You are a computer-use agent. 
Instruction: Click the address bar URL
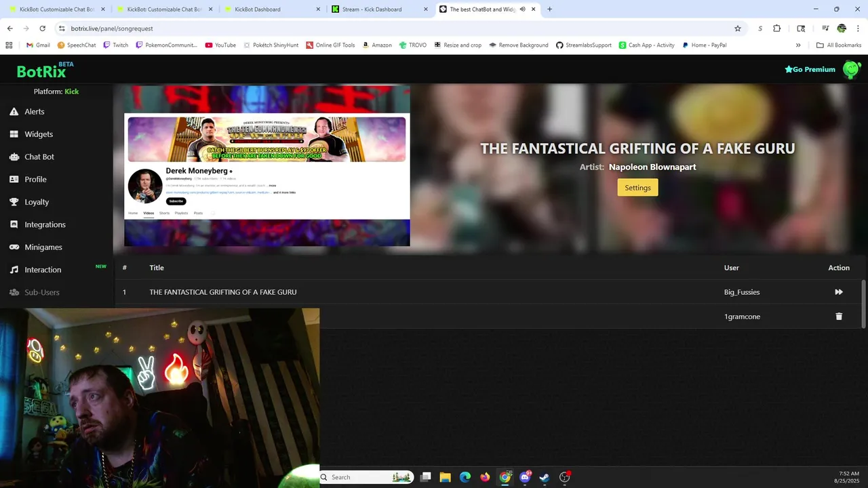[x=112, y=28]
